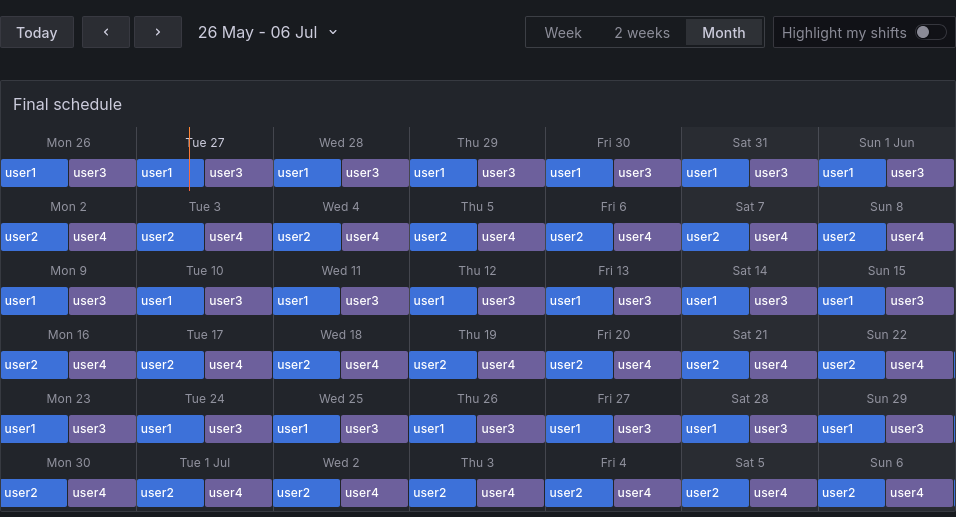Viewport: 956px width, 517px height.
Task: Toggle the Highlight my shifts switch
Action: point(930,32)
